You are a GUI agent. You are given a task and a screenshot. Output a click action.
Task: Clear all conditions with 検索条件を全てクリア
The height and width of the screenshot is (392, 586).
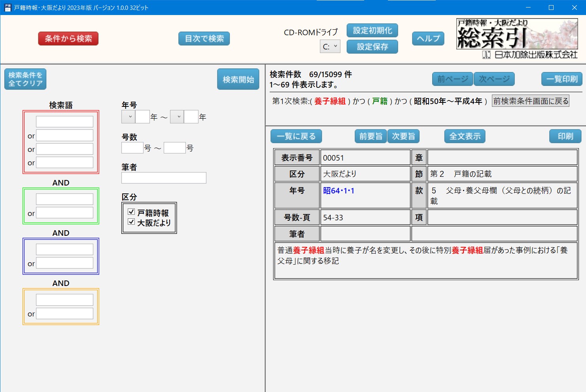coord(25,79)
